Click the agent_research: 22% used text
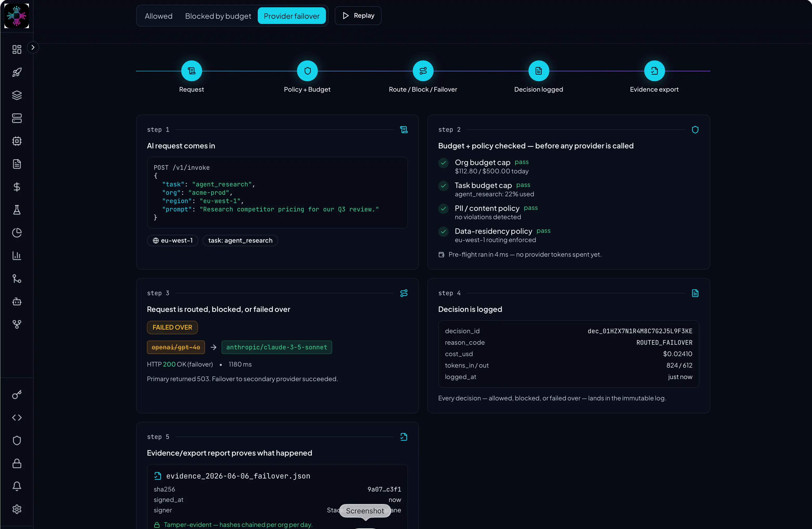This screenshot has width=812, height=529. (494, 194)
